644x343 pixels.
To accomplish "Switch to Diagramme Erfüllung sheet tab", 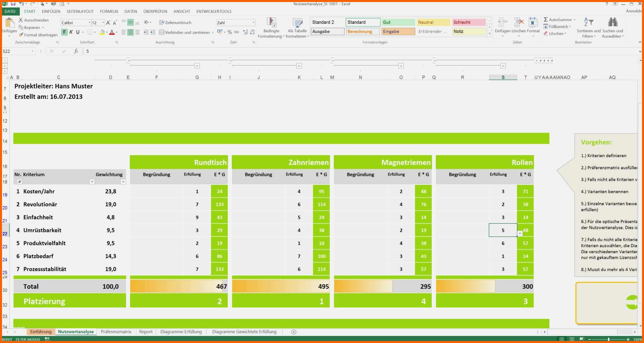I will tap(181, 332).
